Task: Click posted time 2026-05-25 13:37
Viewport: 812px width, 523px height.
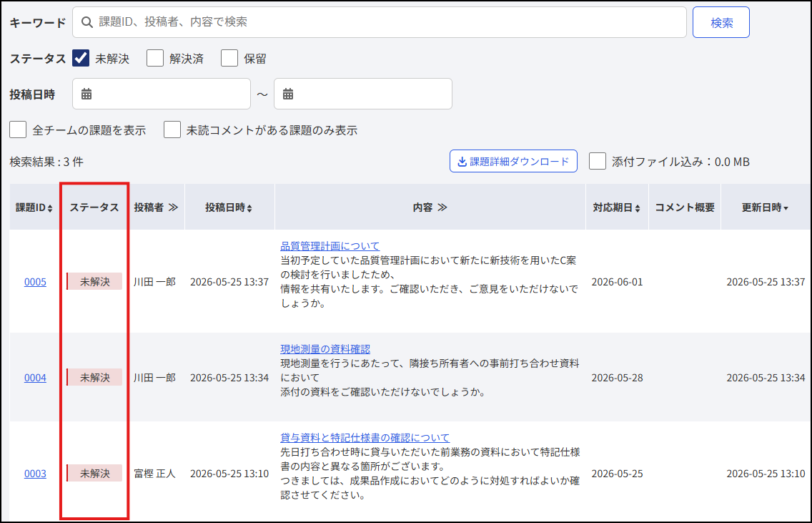Action: [229, 282]
